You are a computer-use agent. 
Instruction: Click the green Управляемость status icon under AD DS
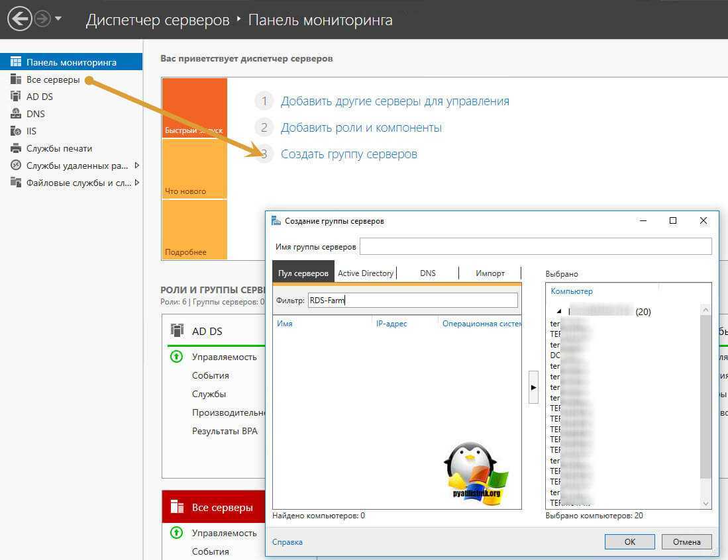point(176,357)
